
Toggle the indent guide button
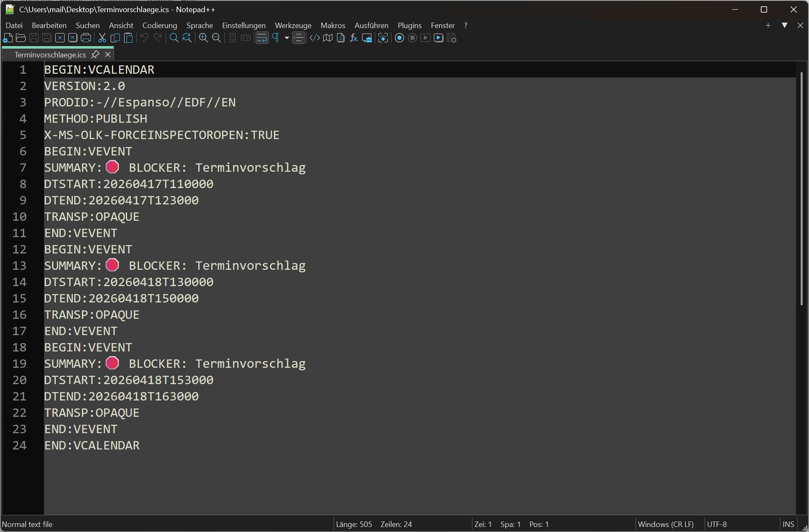298,38
